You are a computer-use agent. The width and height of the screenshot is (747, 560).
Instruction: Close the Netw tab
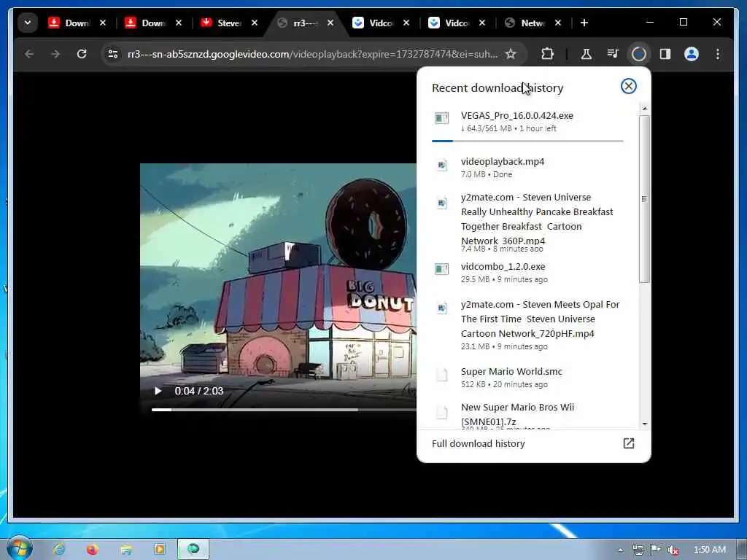click(558, 23)
